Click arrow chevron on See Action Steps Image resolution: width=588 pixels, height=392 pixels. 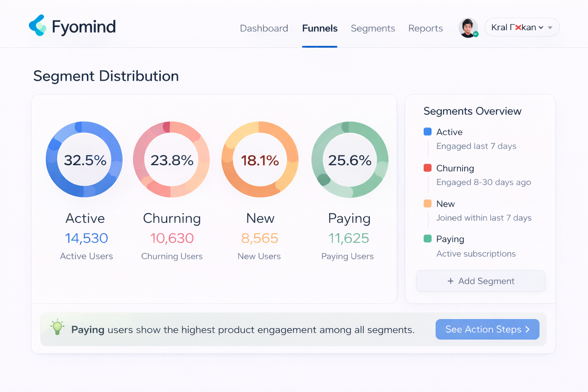coord(528,329)
